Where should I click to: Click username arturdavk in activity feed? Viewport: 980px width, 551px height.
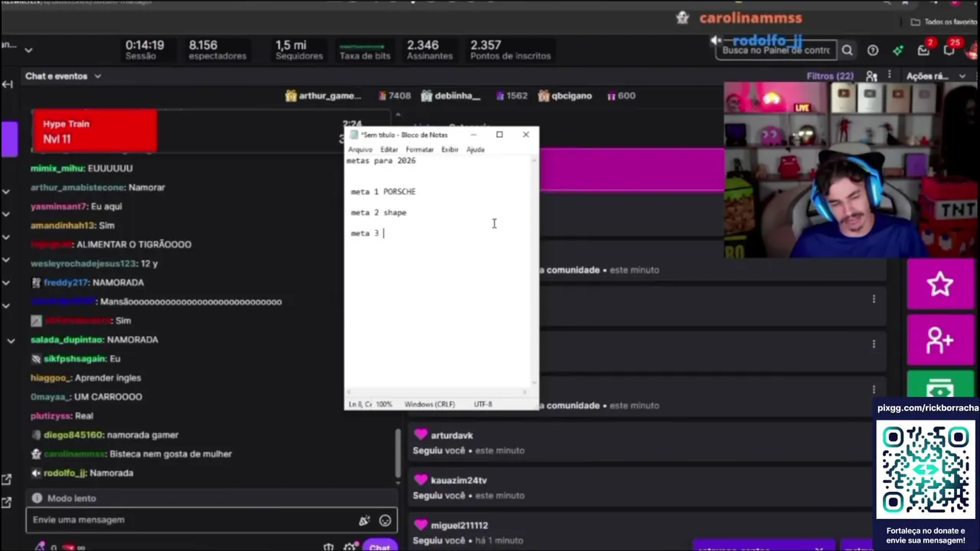click(452, 435)
